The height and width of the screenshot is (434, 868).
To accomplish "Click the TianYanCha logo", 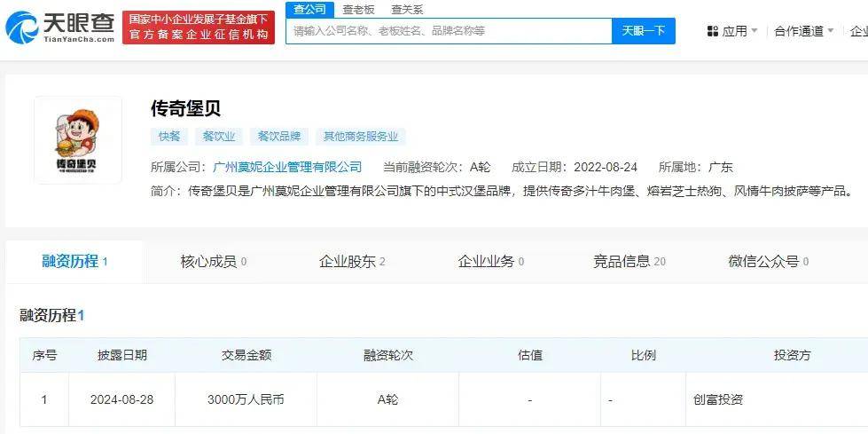I will (x=59, y=28).
